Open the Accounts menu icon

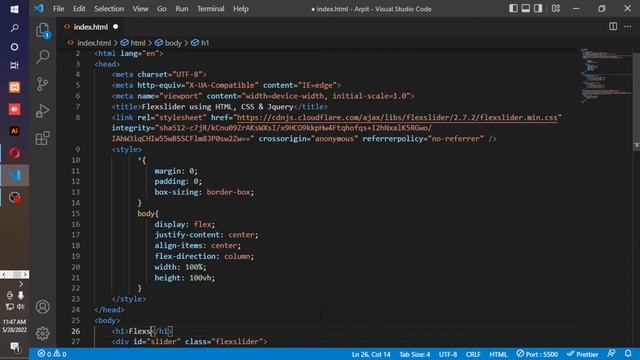click(42, 307)
